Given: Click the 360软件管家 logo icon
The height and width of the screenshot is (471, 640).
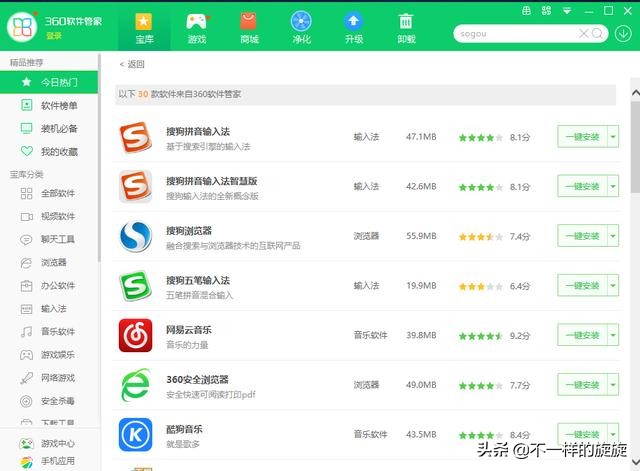Looking at the screenshot, I should (x=22, y=27).
